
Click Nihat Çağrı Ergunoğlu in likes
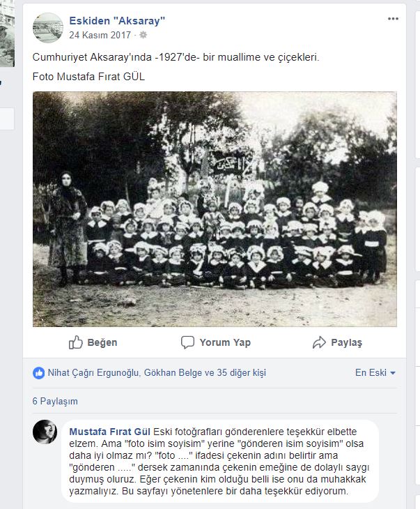pos(94,372)
